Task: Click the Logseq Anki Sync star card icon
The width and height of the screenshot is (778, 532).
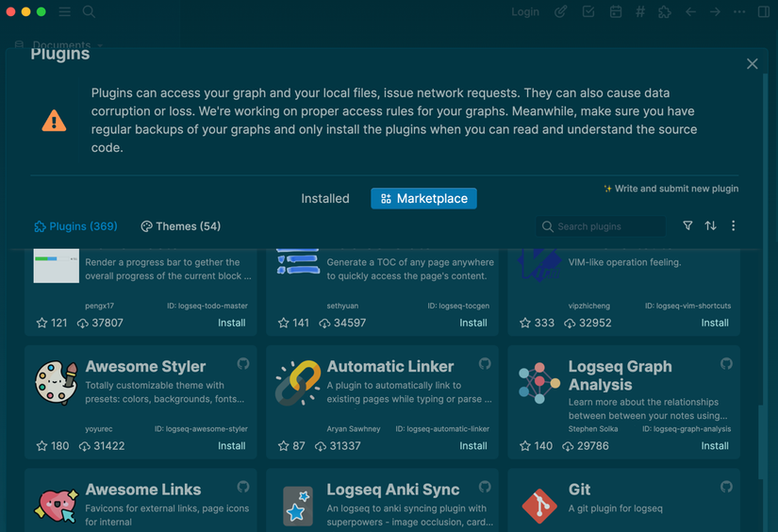Action: tap(298, 506)
